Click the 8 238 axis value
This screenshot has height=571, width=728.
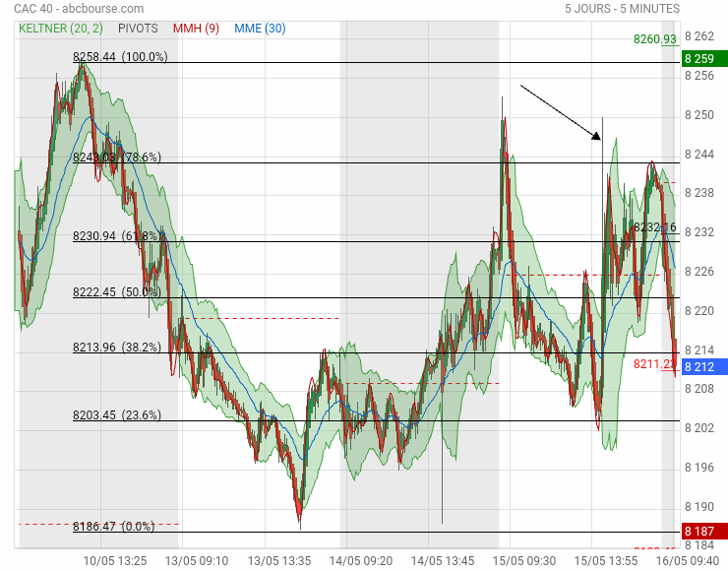(699, 192)
